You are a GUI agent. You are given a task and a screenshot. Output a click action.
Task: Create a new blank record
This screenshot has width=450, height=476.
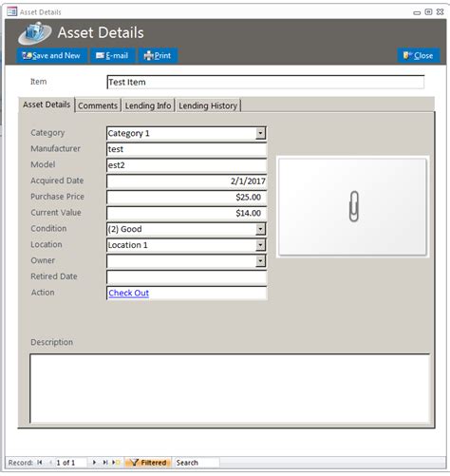(116, 463)
